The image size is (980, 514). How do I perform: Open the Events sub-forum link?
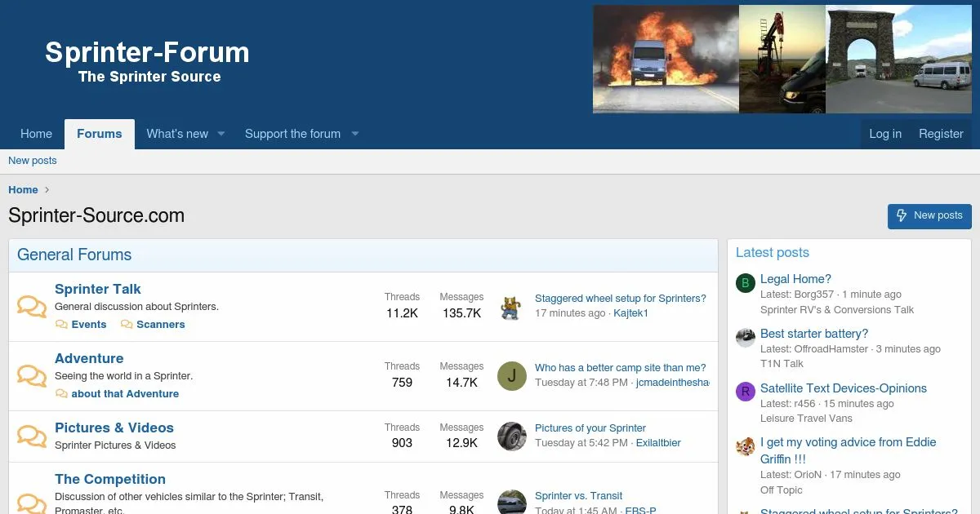pyautogui.click(x=89, y=325)
